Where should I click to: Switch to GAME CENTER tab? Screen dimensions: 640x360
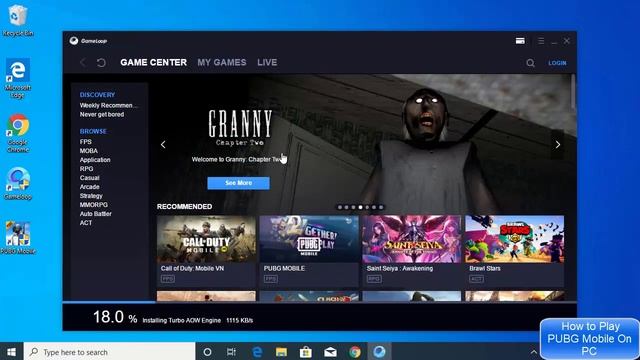point(153,62)
